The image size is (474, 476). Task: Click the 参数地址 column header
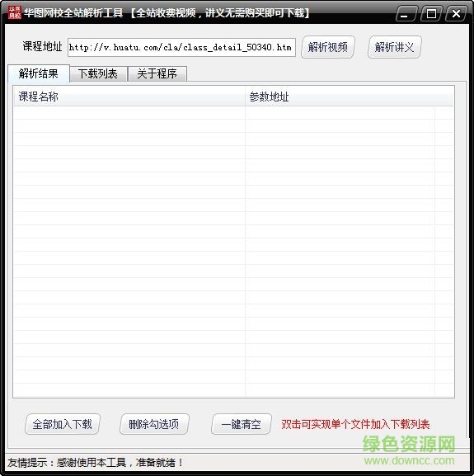click(349, 97)
